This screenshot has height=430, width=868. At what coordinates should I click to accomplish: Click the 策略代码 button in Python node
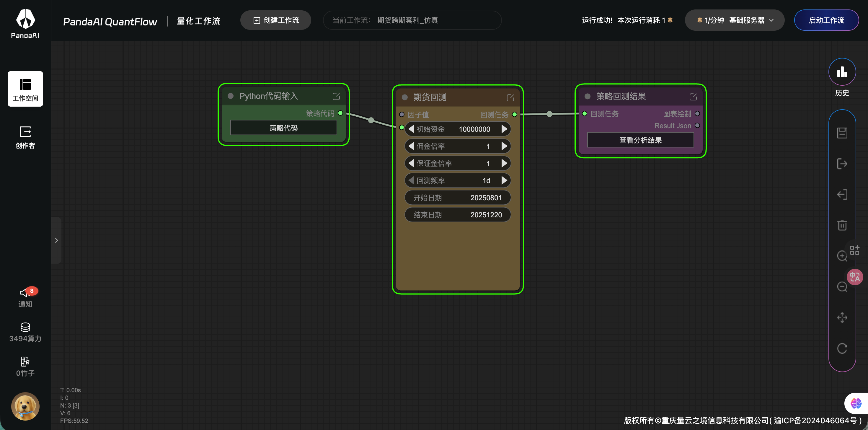[283, 128]
